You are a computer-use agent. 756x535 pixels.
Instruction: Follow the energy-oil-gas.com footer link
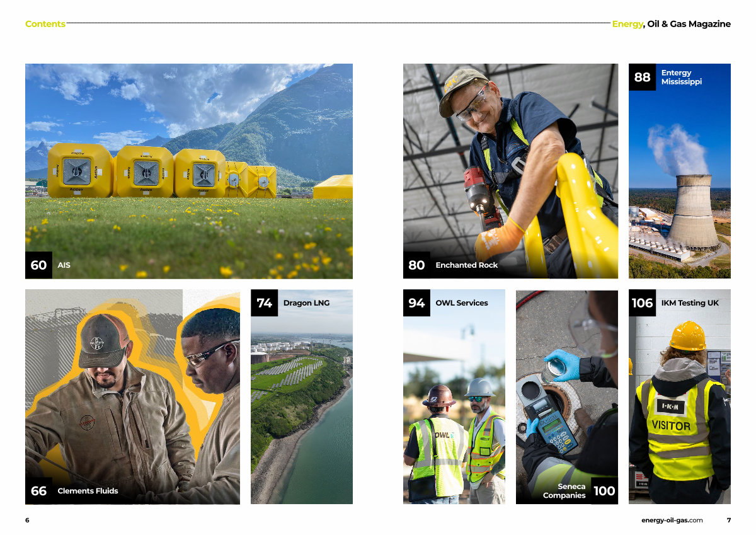672,520
